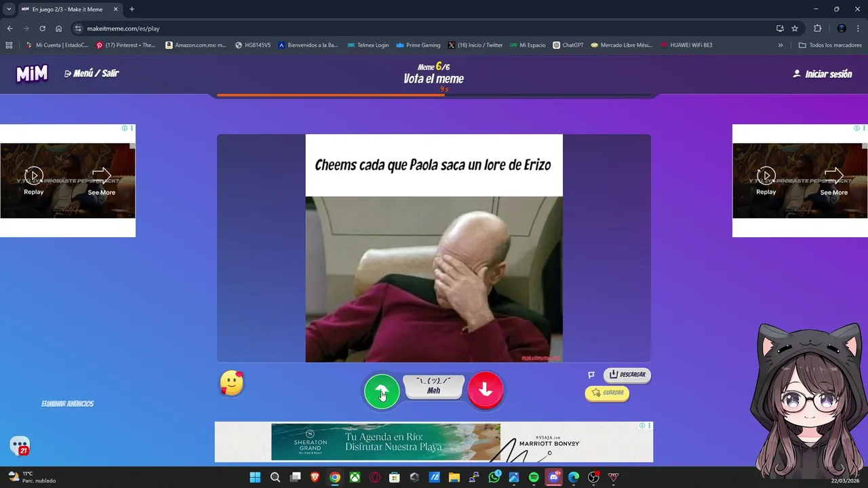The width and height of the screenshot is (868, 488).
Task: Open ChatGPT bookmark
Action: [x=568, y=45]
